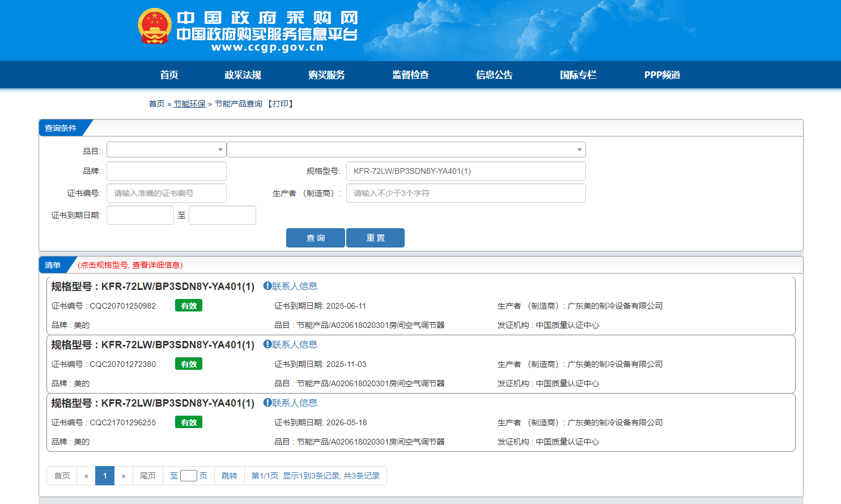Open the second wide 品目 dropdown
This screenshot has width=841, height=504.
406,150
